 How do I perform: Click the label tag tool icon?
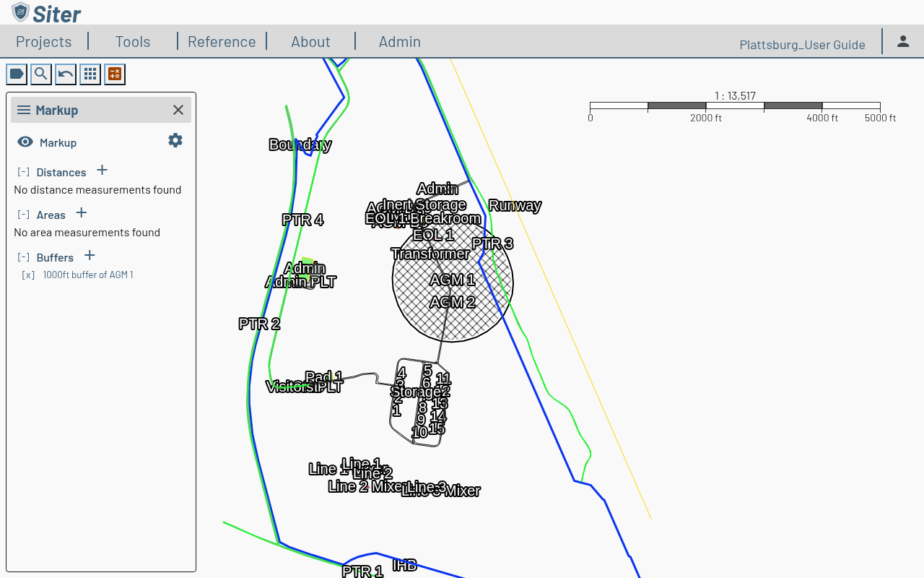tap(17, 74)
